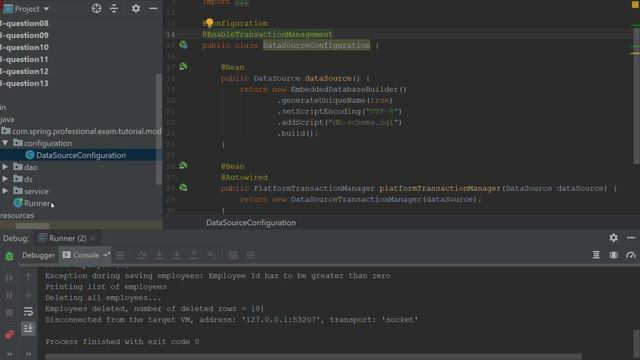Image resolution: width=640 pixels, height=360 pixels.
Task: Show more console sidebar actions
Action: pos(28,354)
